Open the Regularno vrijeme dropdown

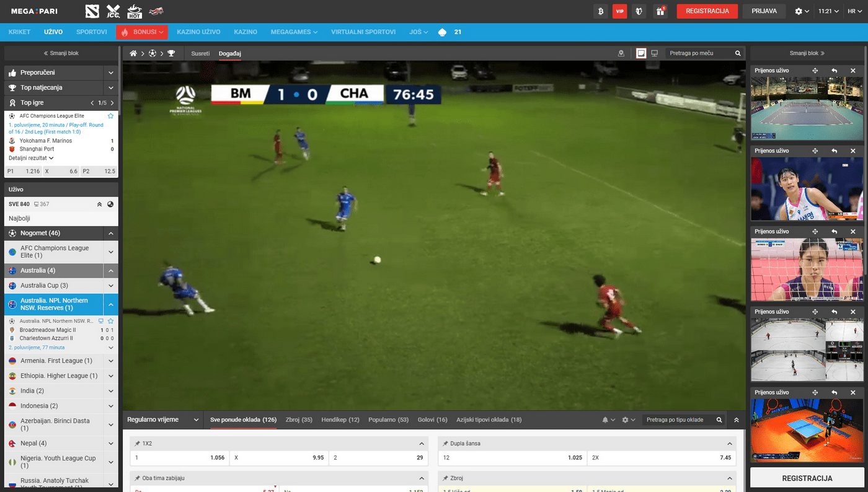[162, 420]
